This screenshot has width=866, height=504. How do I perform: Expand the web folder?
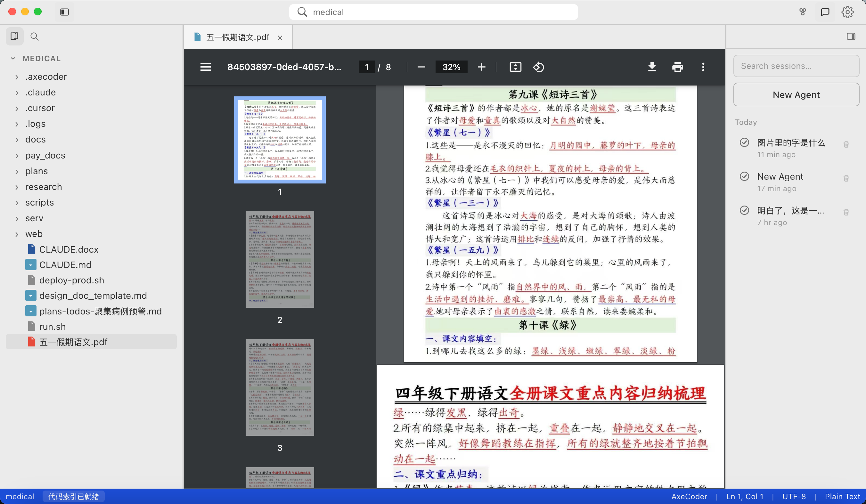click(x=34, y=234)
